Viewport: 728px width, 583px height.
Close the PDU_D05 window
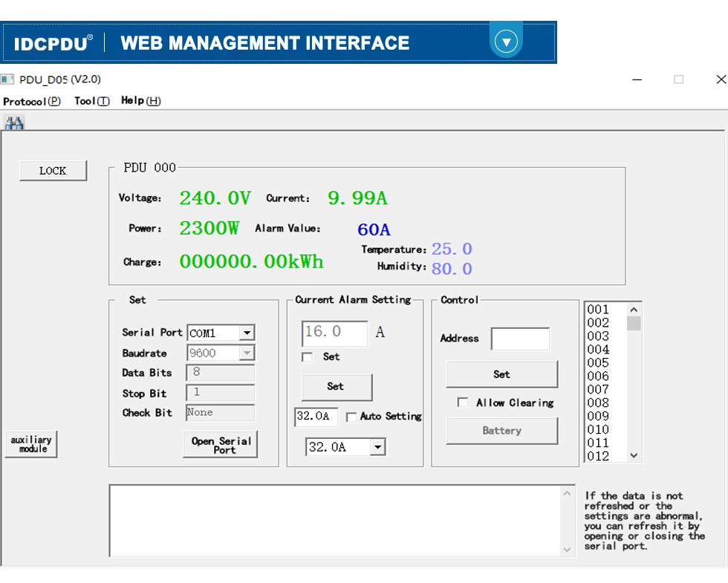[721, 79]
